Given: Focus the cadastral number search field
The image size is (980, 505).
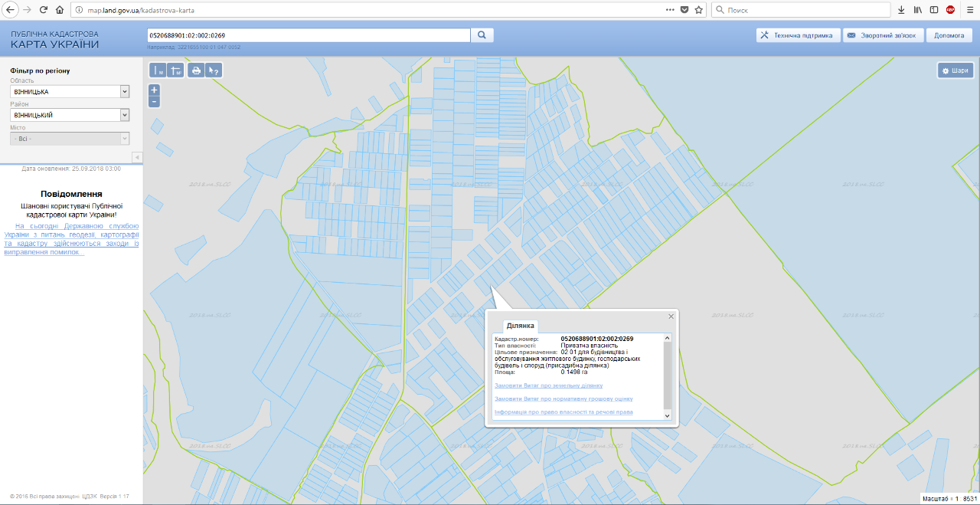Looking at the screenshot, I should click(308, 35).
